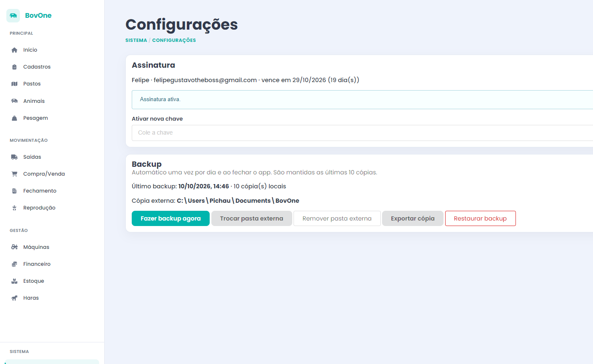Click the Restaurar backup button
Viewport: 593px width, 364px height.
(x=480, y=218)
